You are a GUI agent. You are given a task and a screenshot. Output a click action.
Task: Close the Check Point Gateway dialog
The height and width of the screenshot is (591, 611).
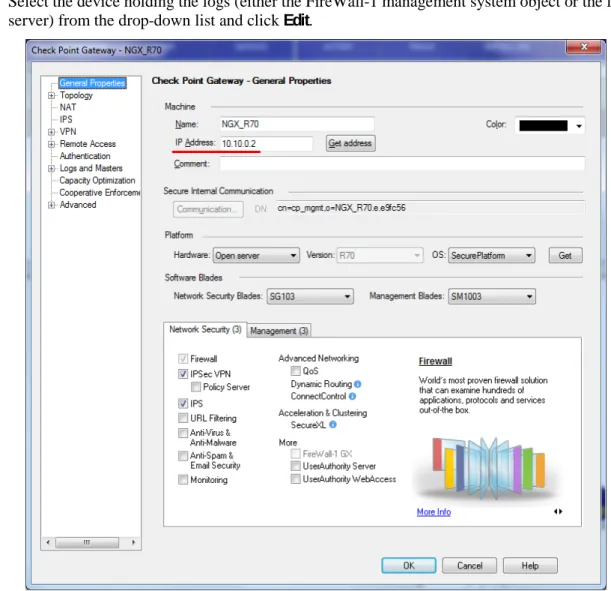(x=583, y=47)
